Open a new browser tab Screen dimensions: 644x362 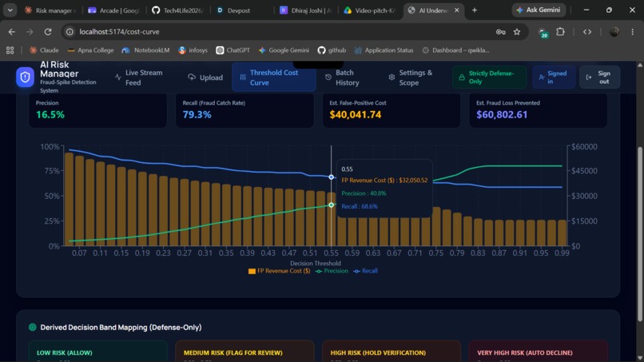click(x=475, y=10)
